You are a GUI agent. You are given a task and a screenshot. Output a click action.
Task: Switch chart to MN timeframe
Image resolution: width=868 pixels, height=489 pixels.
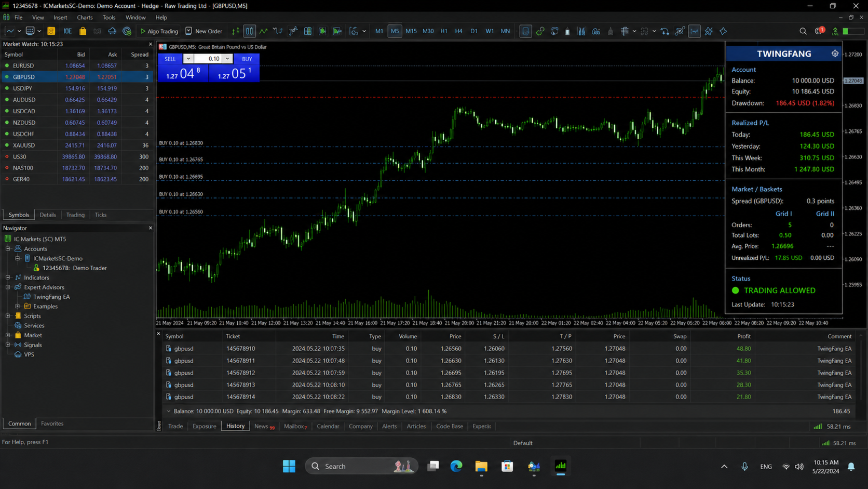(505, 31)
